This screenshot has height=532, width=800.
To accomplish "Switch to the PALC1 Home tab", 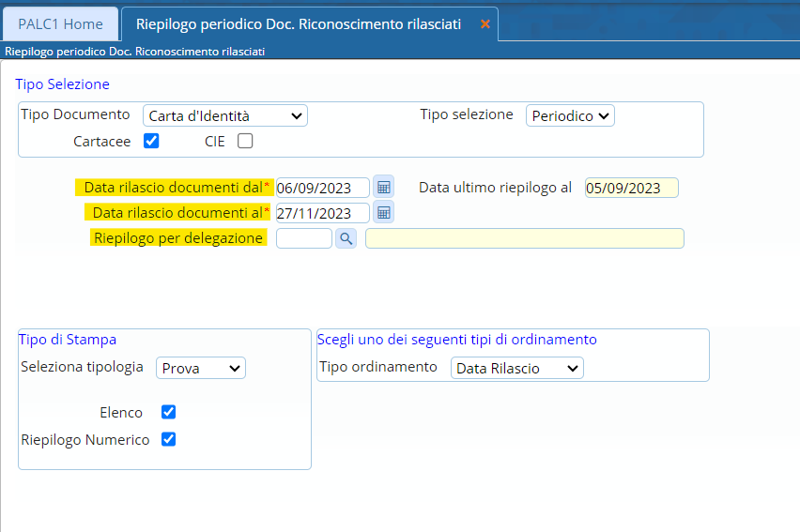I will 61,24.
